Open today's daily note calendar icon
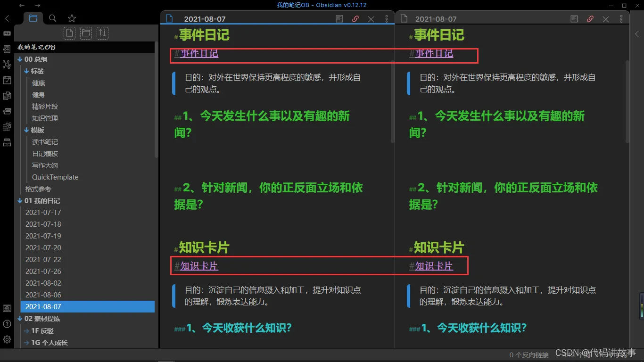 [7, 80]
